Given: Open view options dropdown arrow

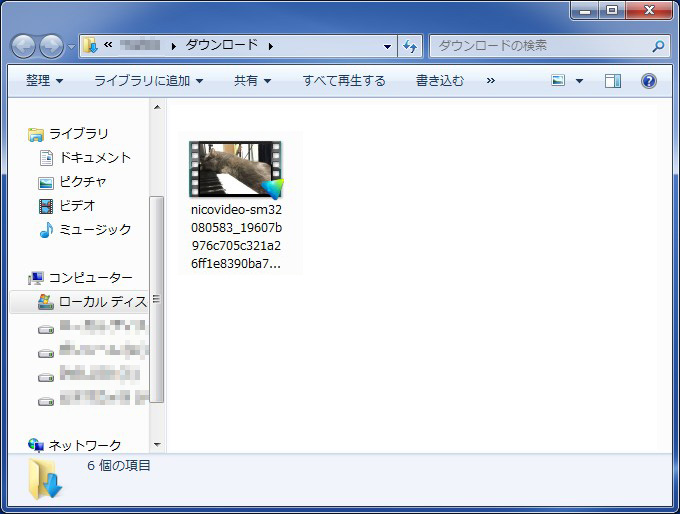Looking at the screenshot, I should click(x=579, y=81).
